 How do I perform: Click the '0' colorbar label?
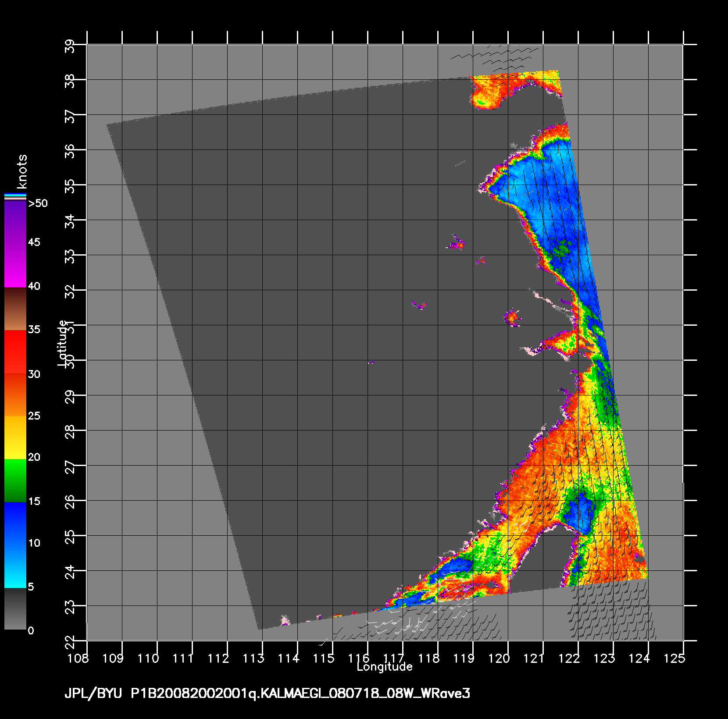click(31, 631)
